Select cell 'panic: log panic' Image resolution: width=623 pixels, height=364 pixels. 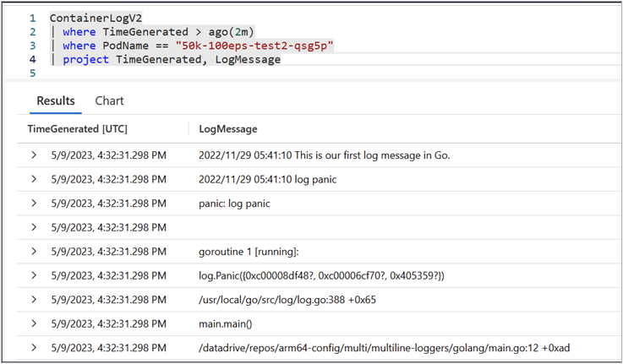(234, 204)
